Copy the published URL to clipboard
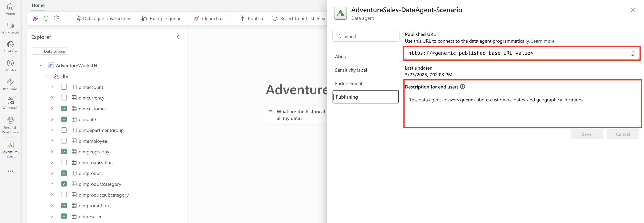The height and width of the screenshot is (223, 644). [632, 53]
